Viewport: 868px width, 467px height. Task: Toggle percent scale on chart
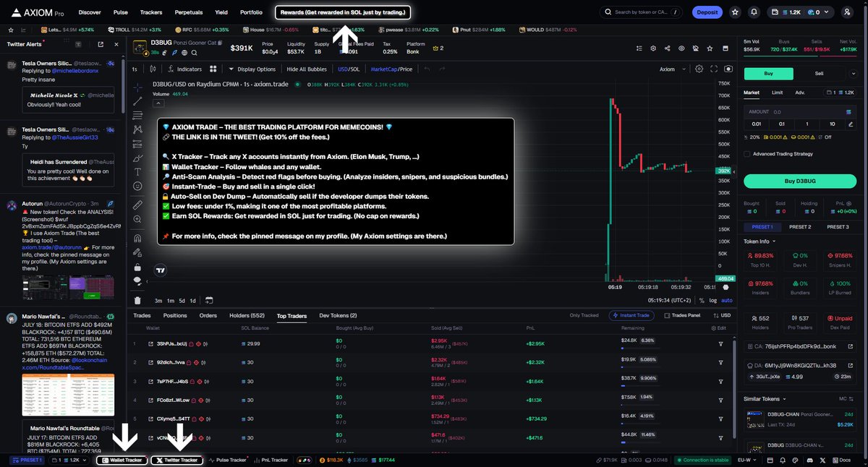point(701,300)
